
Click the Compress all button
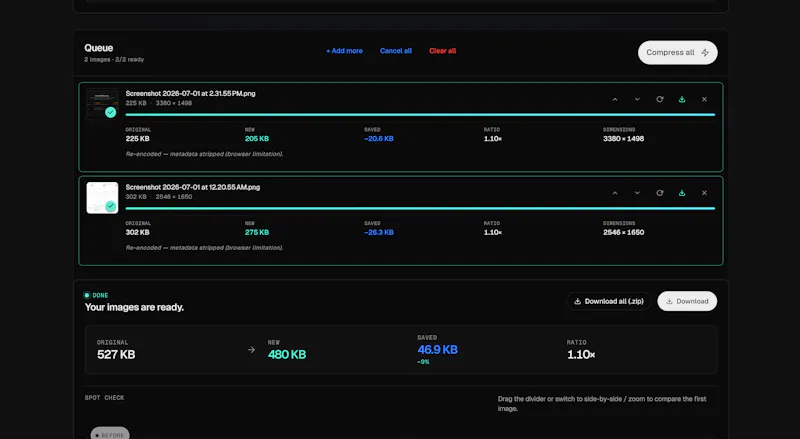click(678, 53)
